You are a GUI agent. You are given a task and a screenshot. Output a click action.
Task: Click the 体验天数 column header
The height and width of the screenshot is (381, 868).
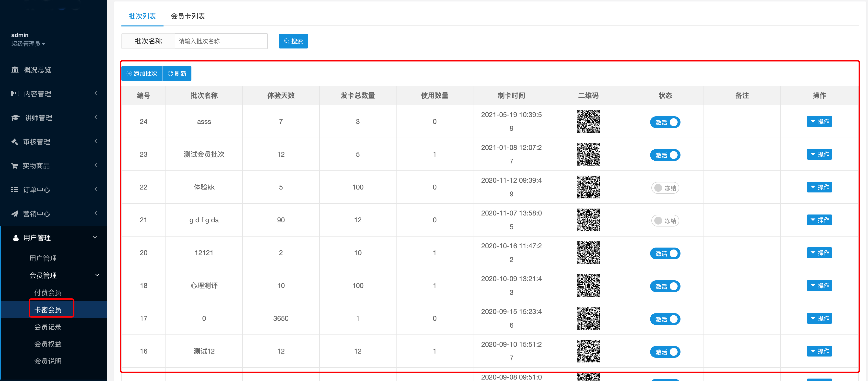281,95
